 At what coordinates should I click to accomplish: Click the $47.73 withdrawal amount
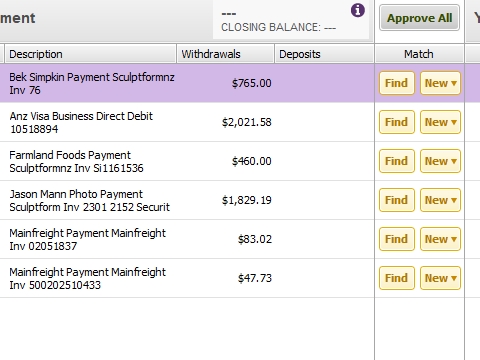pyautogui.click(x=255, y=278)
